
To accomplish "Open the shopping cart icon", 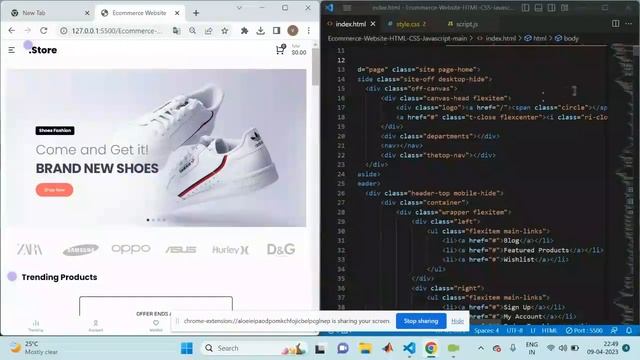I will [280, 50].
